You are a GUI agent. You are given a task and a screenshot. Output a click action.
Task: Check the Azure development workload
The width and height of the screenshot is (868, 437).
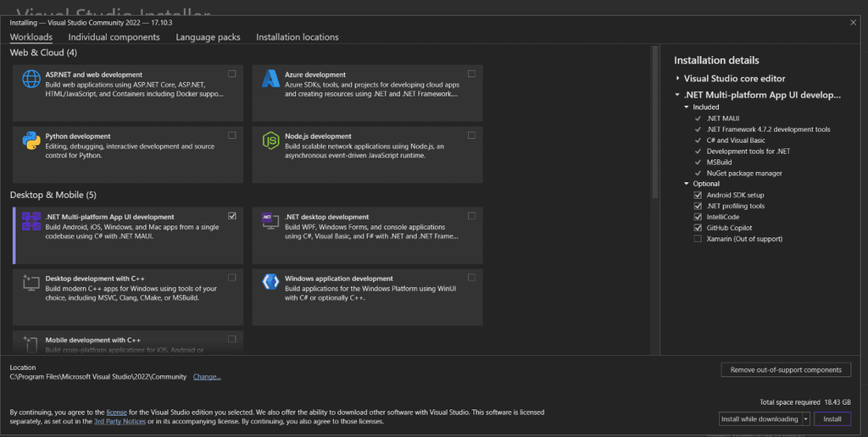(x=471, y=74)
